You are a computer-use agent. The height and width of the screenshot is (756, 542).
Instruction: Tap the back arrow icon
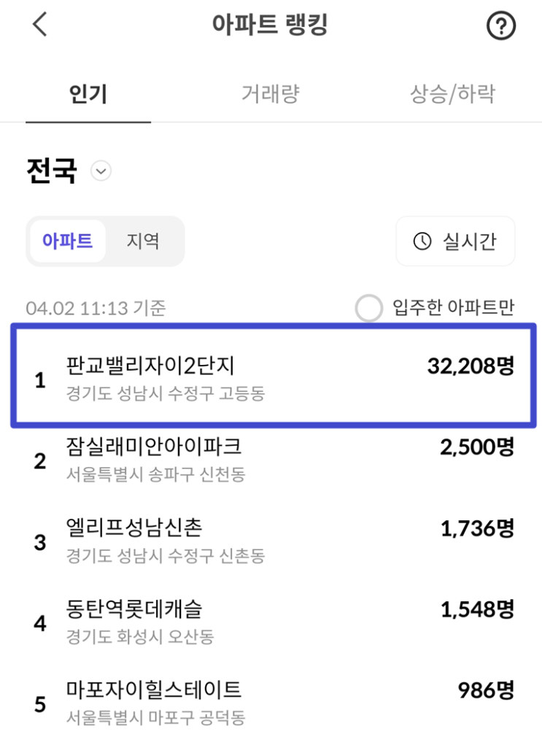coord(39,25)
